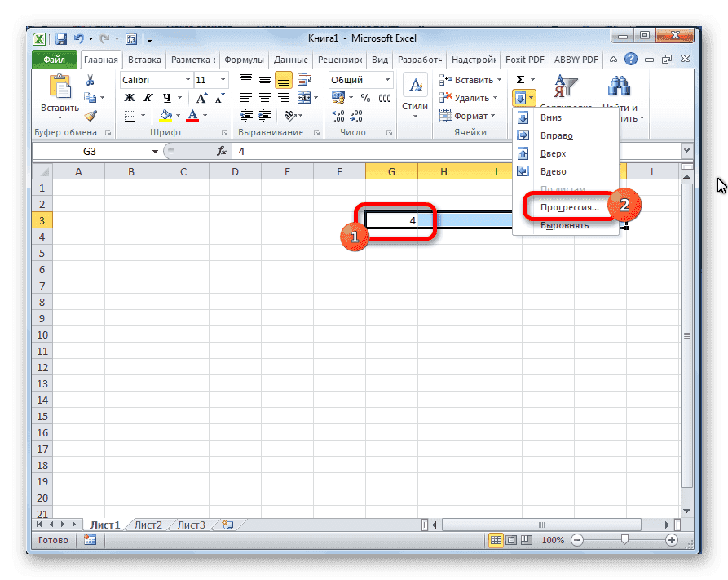Viewport: 728px width, 580px height.
Task: Apply percent style formatting
Action: coord(364,97)
